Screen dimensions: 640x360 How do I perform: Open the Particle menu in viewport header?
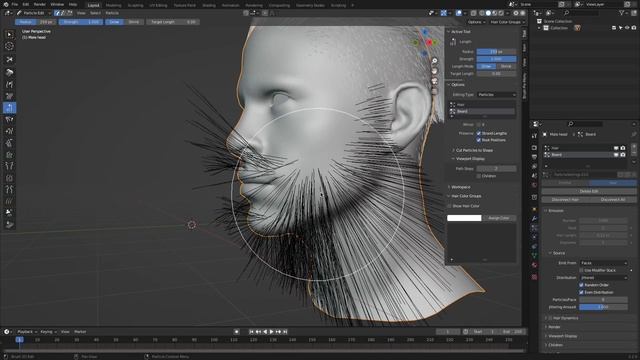[112, 13]
